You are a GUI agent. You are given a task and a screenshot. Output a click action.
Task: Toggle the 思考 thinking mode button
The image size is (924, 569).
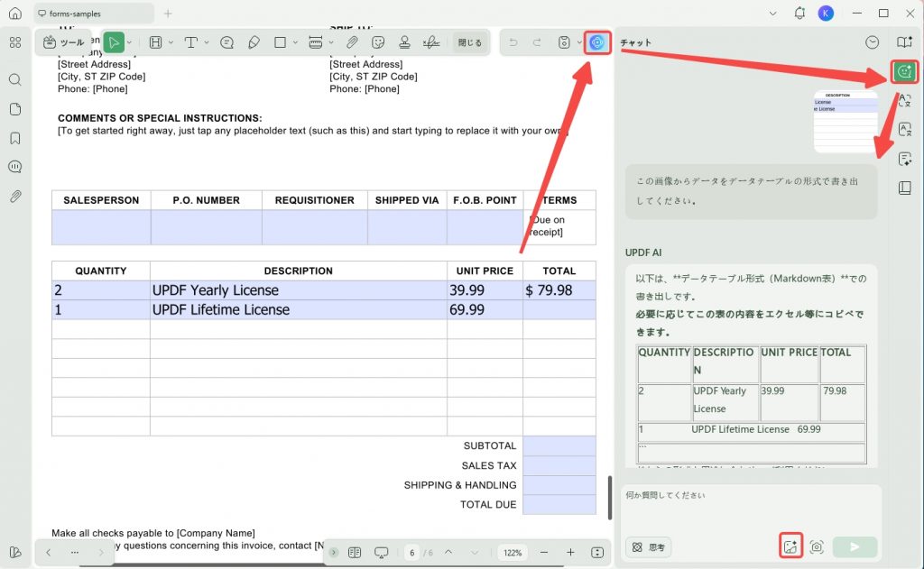pos(648,547)
